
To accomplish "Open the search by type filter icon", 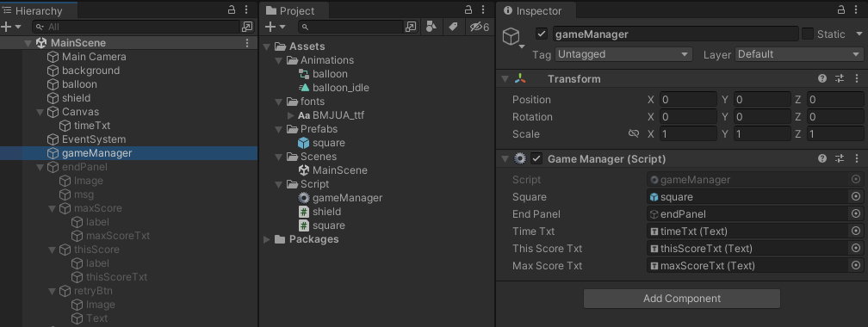I will (431, 27).
